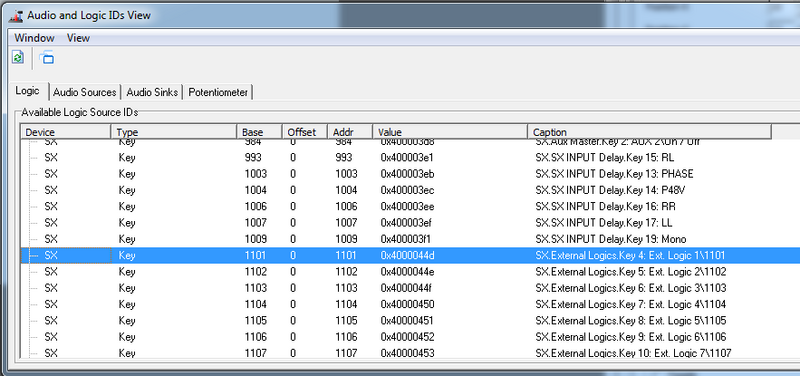Switch to the Potentiometer tab
This screenshot has height=376, width=800.
click(218, 92)
